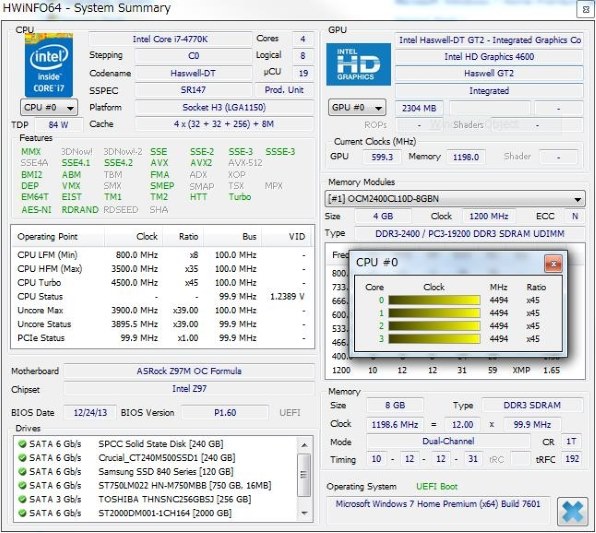596x533 pixels.
Task: Click the UEFI Boot label
Action: point(437,487)
